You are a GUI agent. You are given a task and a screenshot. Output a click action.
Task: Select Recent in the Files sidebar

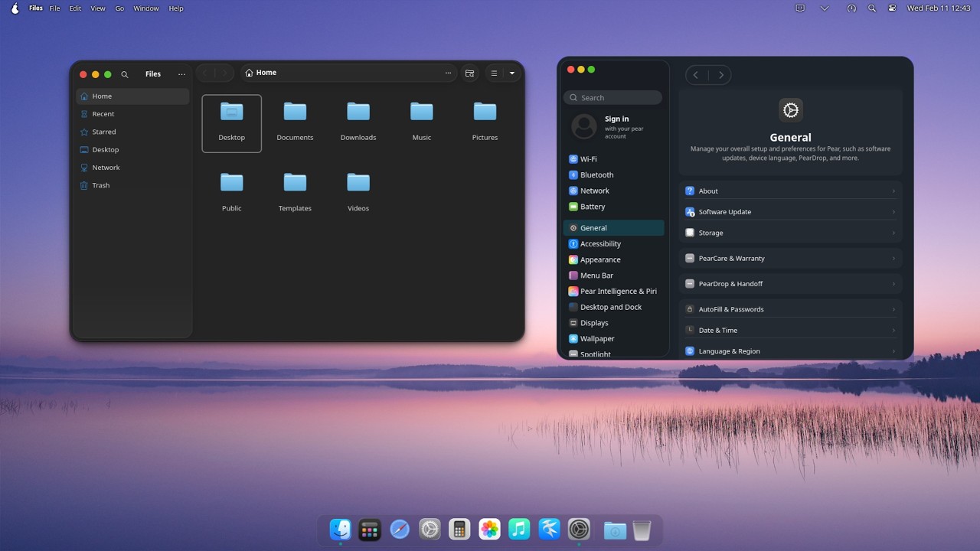pyautogui.click(x=132, y=114)
